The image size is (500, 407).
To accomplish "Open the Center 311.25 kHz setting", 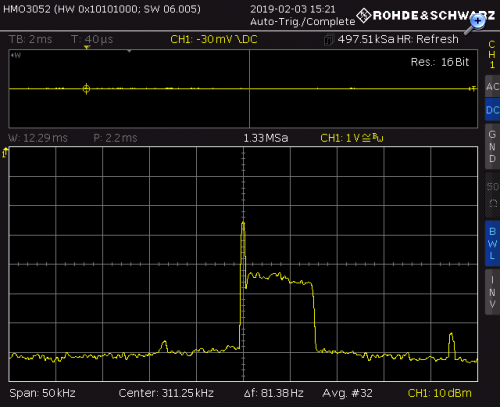I will 166,393.
